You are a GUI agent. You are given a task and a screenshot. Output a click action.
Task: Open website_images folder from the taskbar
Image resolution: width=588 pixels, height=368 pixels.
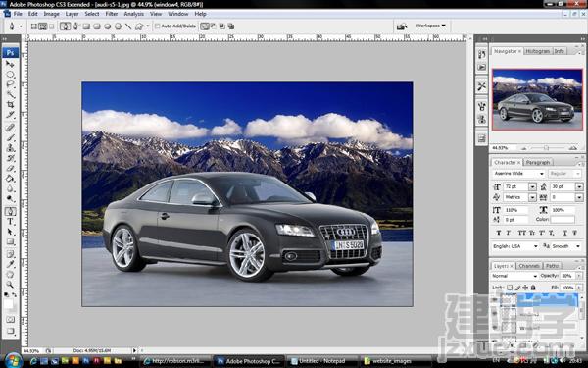tap(392, 361)
